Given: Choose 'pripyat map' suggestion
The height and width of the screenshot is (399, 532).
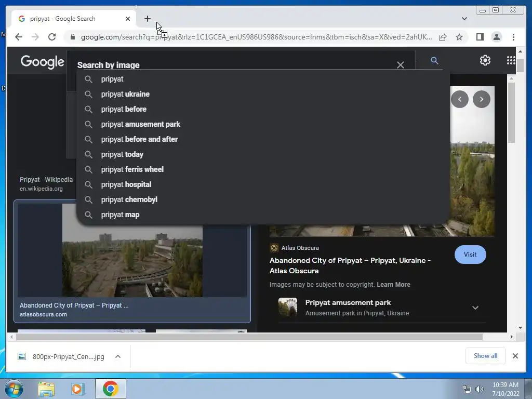Looking at the screenshot, I should point(263,215).
